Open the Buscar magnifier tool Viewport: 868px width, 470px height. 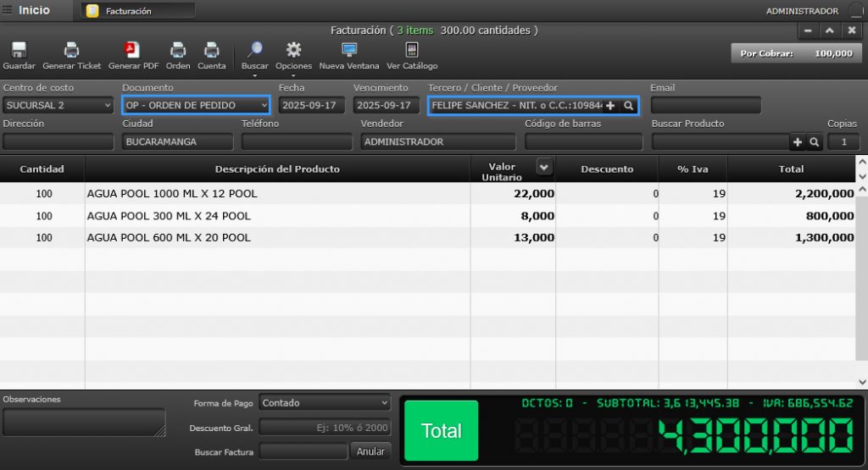pyautogui.click(x=254, y=51)
